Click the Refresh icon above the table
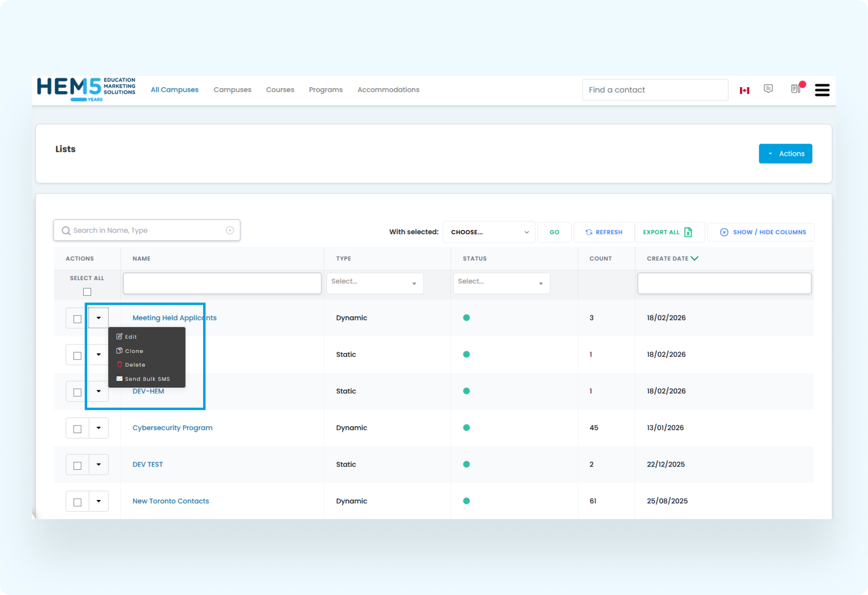868x595 pixels. (589, 232)
